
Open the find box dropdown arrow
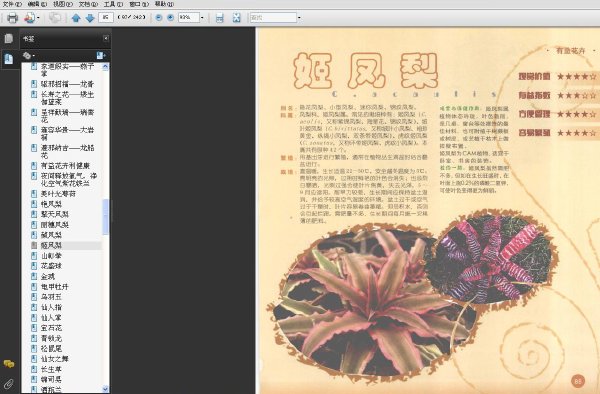pos(299,18)
